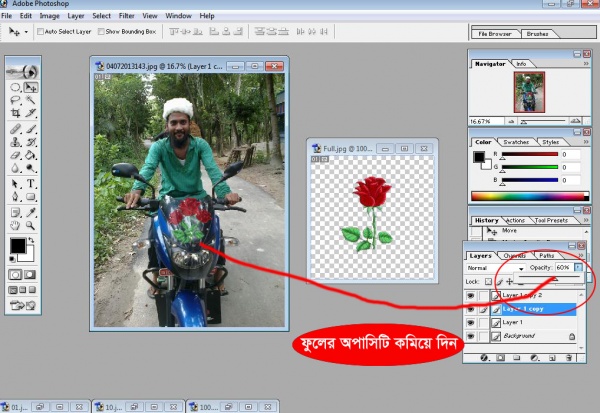Select the Hand tool
The image size is (600, 413).
pos(15,225)
